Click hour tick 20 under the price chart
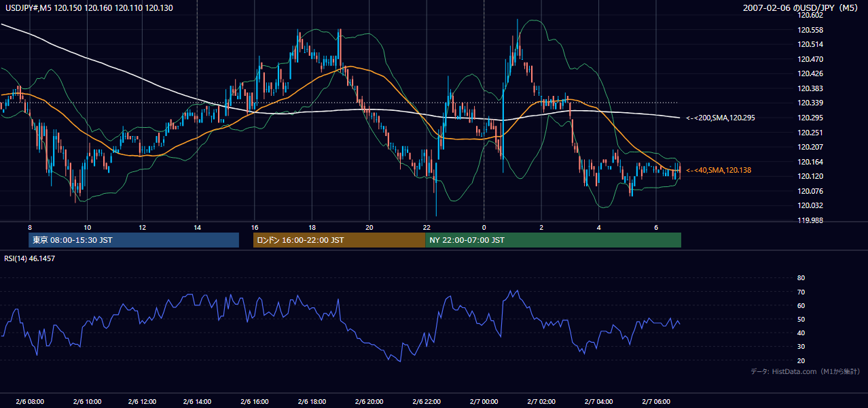The height and width of the screenshot is (408, 868). [x=369, y=227]
